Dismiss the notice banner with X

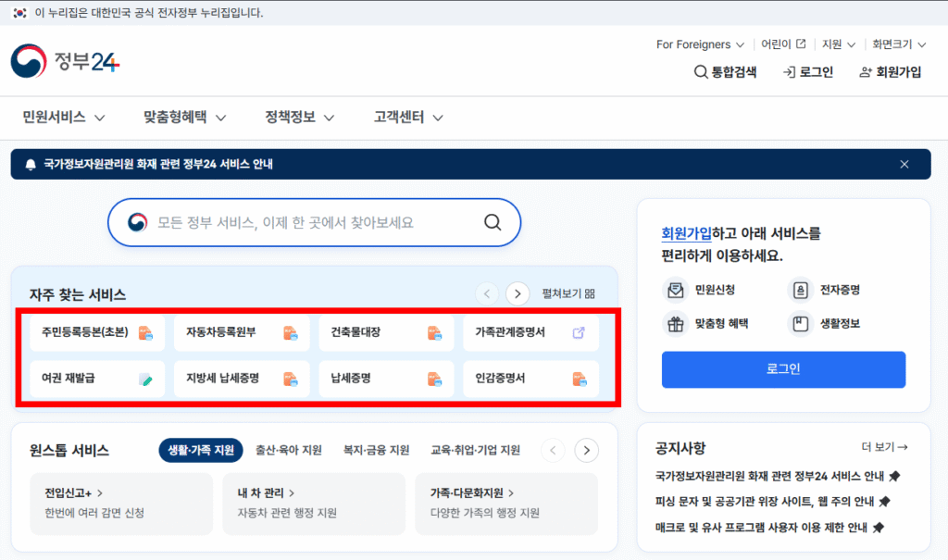[x=904, y=165]
